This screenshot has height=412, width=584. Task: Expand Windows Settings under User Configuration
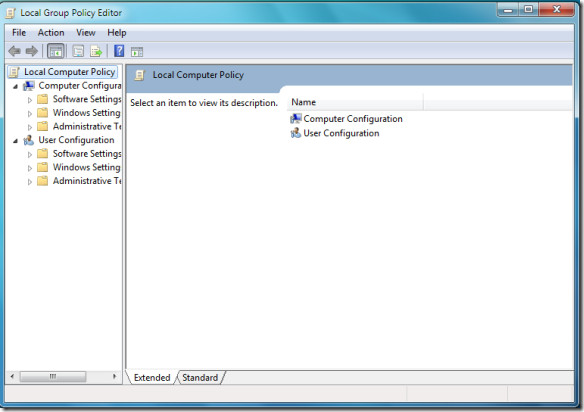tap(30, 168)
